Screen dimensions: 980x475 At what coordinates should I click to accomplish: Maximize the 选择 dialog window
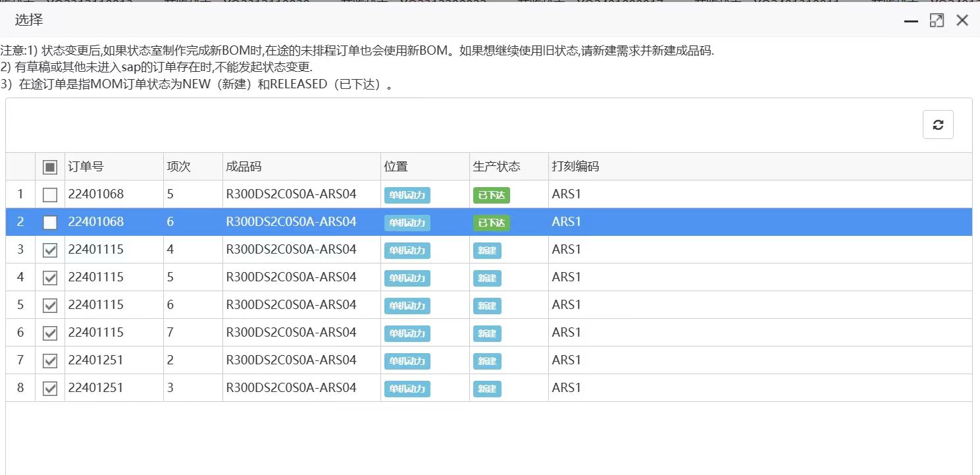[937, 20]
